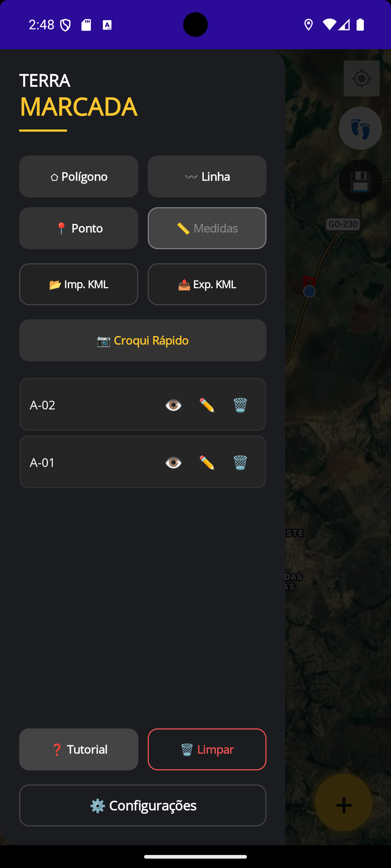Open the Medidas measurement tool
This screenshot has height=868, width=391.
(x=207, y=228)
